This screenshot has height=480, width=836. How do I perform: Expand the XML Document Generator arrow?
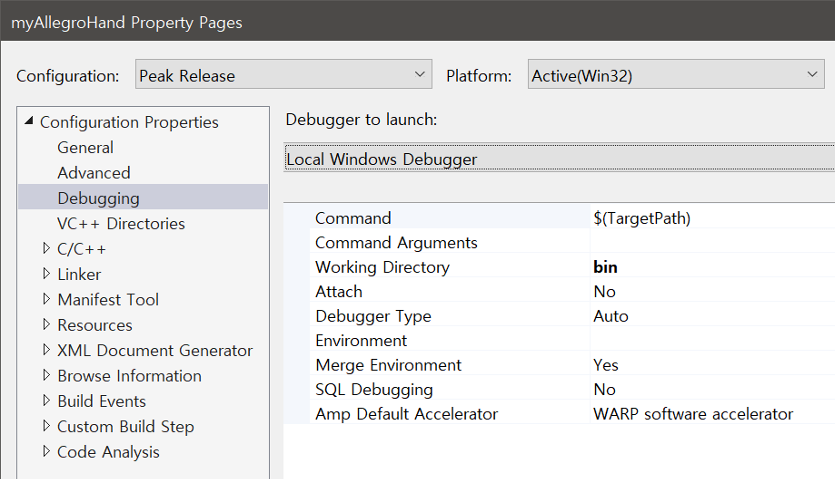pyautogui.click(x=46, y=350)
